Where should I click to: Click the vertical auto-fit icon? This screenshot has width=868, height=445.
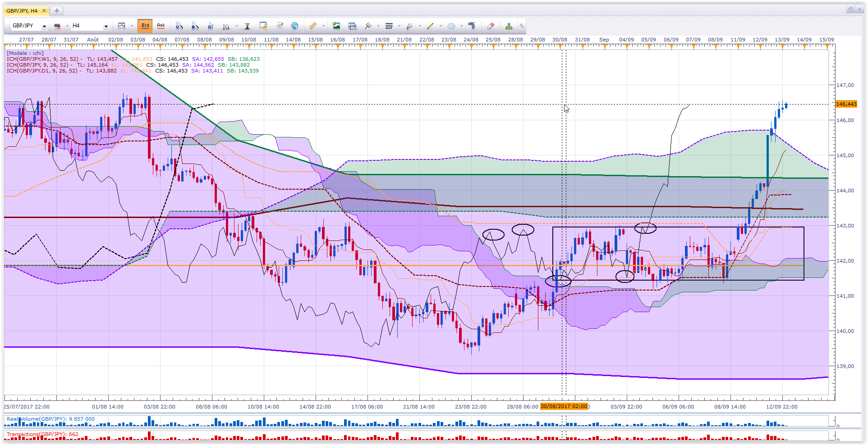click(x=247, y=26)
